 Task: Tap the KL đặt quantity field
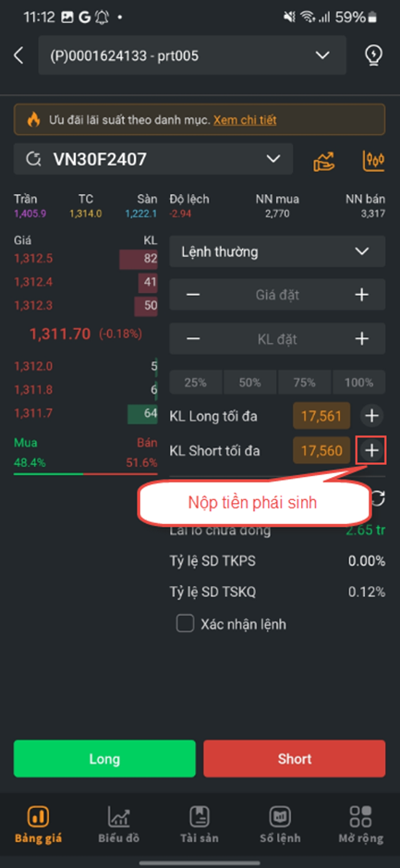tap(277, 338)
